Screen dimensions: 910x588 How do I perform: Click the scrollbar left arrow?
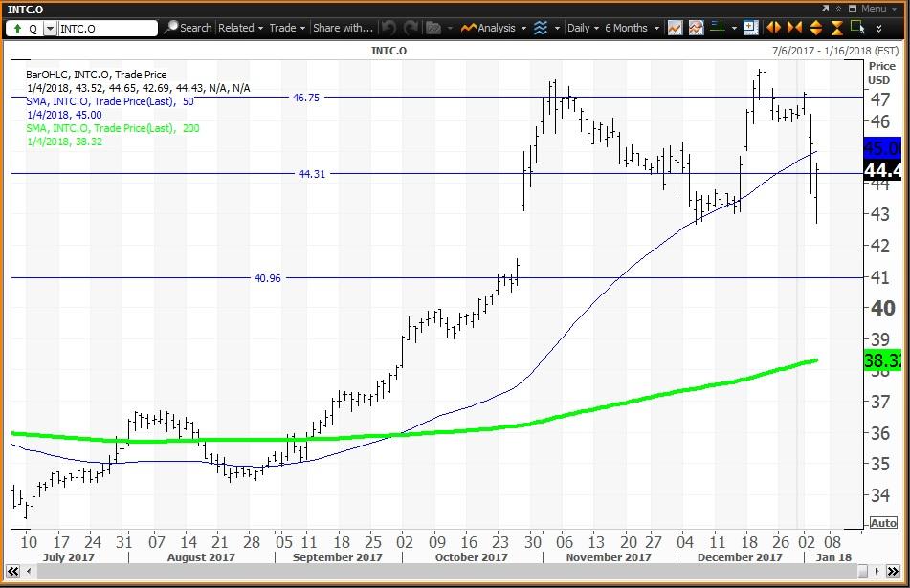pos(29,571)
